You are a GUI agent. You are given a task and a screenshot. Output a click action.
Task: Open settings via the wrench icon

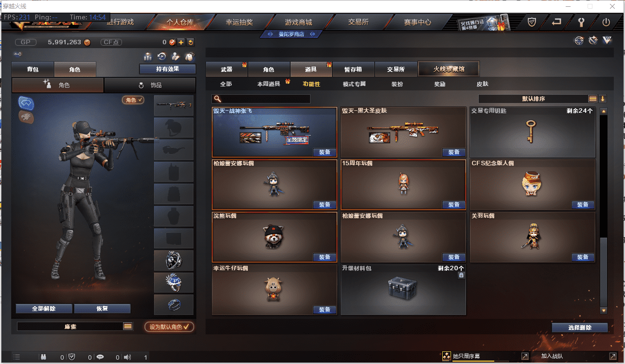tap(581, 22)
